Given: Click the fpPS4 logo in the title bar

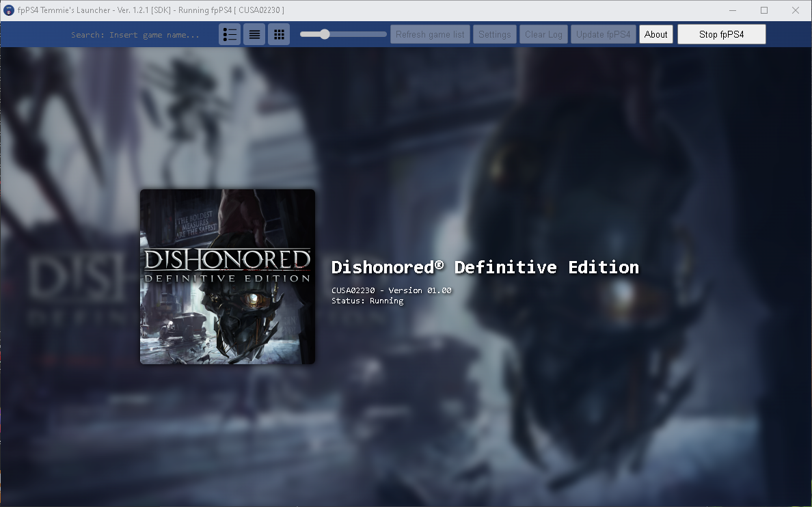Looking at the screenshot, I should (x=8, y=10).
